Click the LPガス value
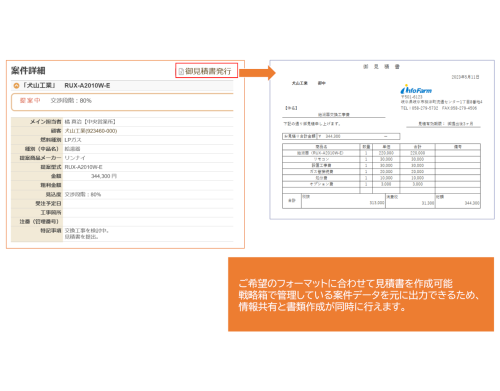The height and width of the screenshot is (391, 500). tap(73, 140)
